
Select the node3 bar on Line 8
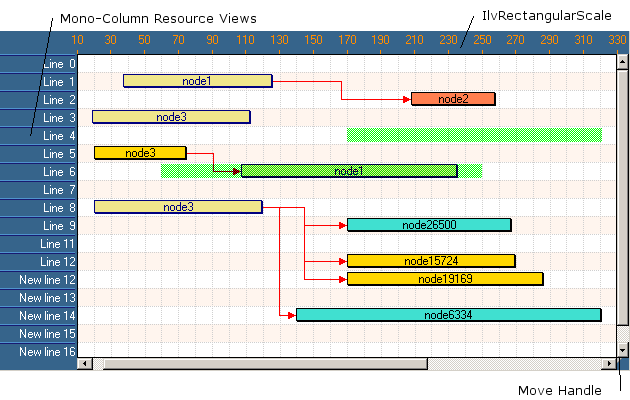point(178,207)
